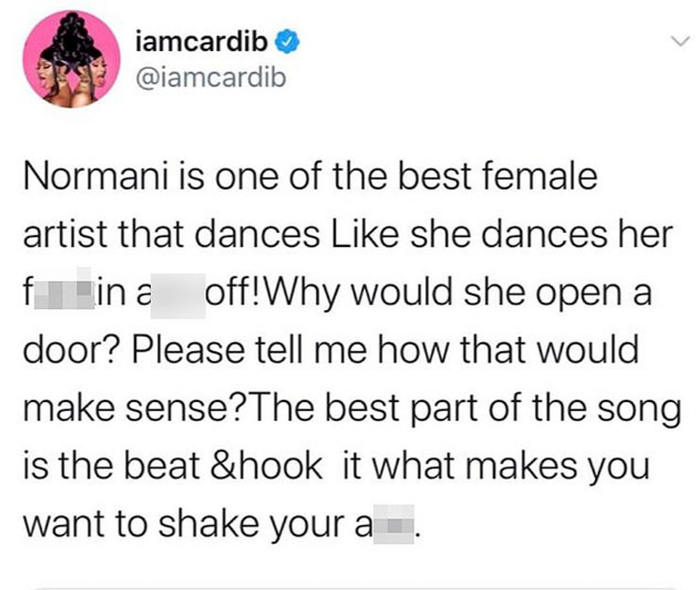The width and height of the screenshot is (700, 590).
Task: Click the @iamcardib handle
Action: (x=211, y=78)
